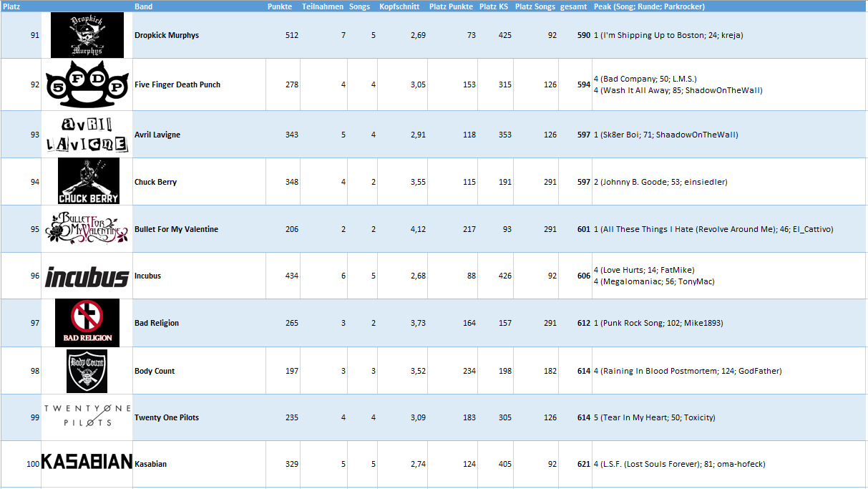Click peak entry Love Hurts; 14; FatMike
This screenshot has width=868, height=489.
coord(644,270)
